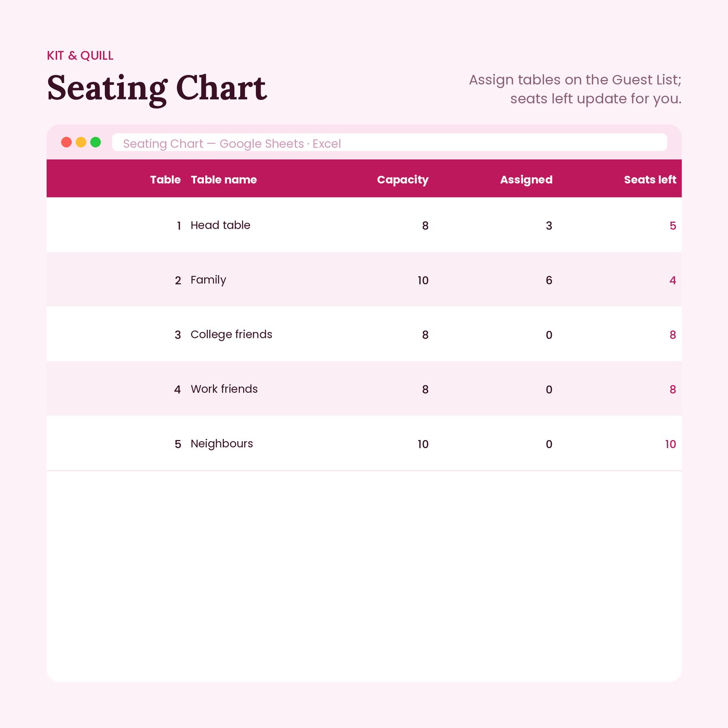Click the Head table name cell
This screenshot has height=728, width=728.
coord(220,225)
